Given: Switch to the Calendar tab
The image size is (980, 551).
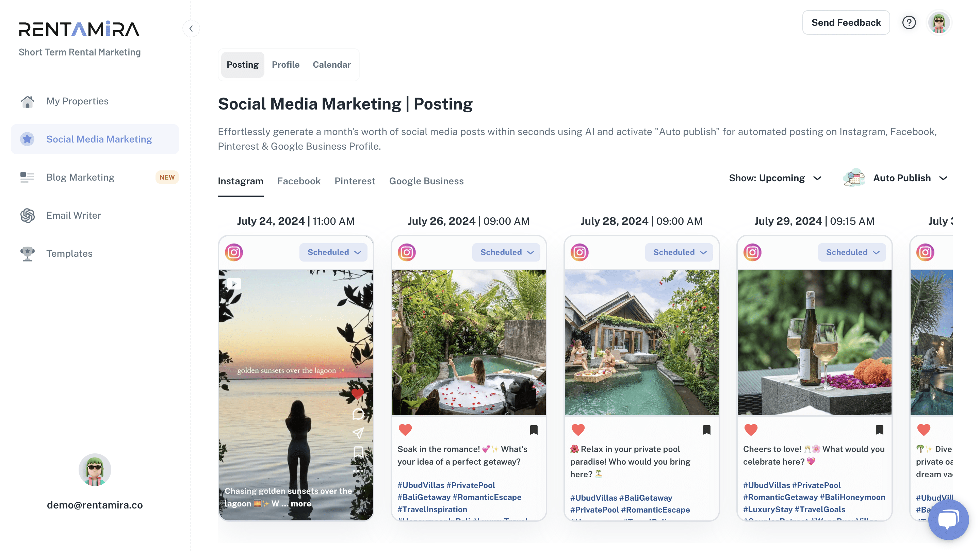Looking at the screenshot, I should 331,65.
